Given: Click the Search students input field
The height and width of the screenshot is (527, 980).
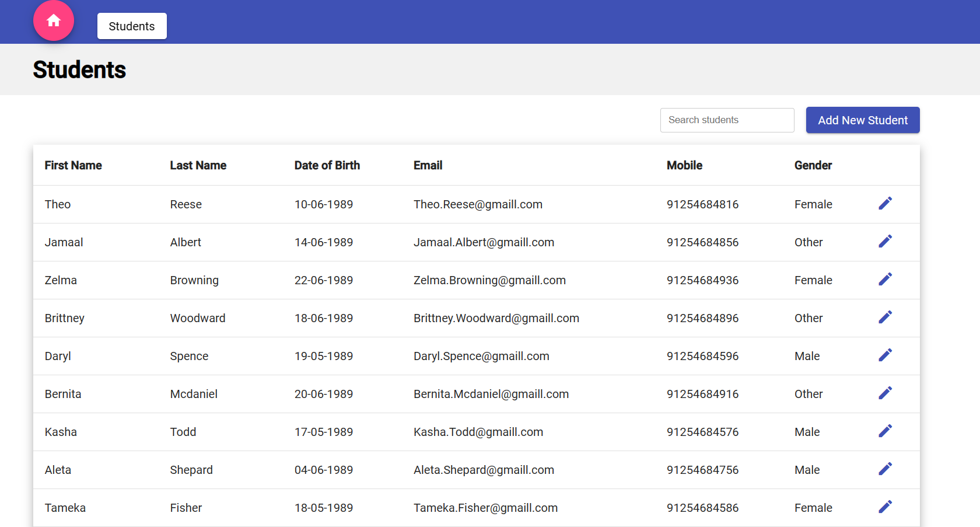Looking at the screenshot, I should point(727,120).
